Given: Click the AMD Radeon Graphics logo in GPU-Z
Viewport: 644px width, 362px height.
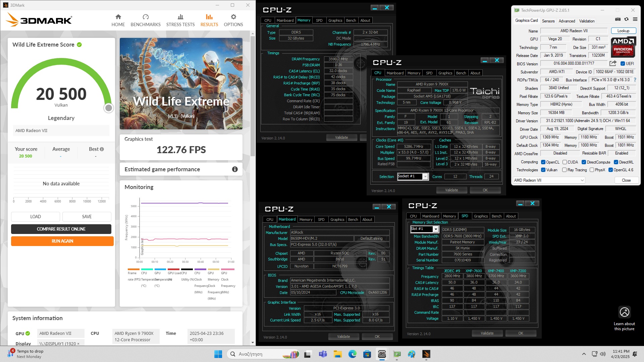Looking at the screenshot, I should click(623, 47).
